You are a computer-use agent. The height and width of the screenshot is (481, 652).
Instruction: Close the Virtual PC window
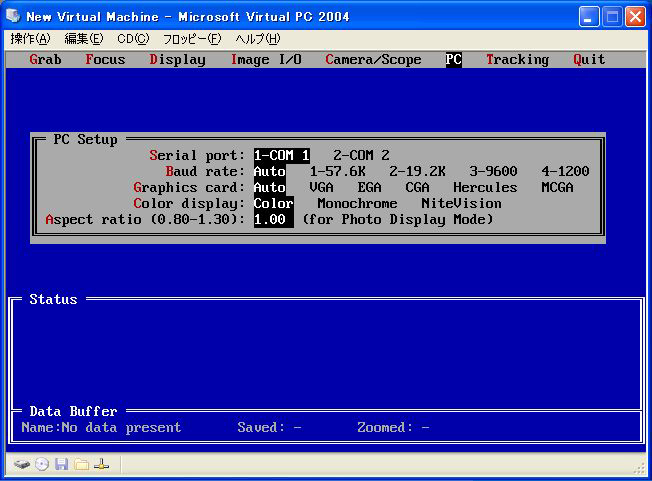[x=635, y=17]
